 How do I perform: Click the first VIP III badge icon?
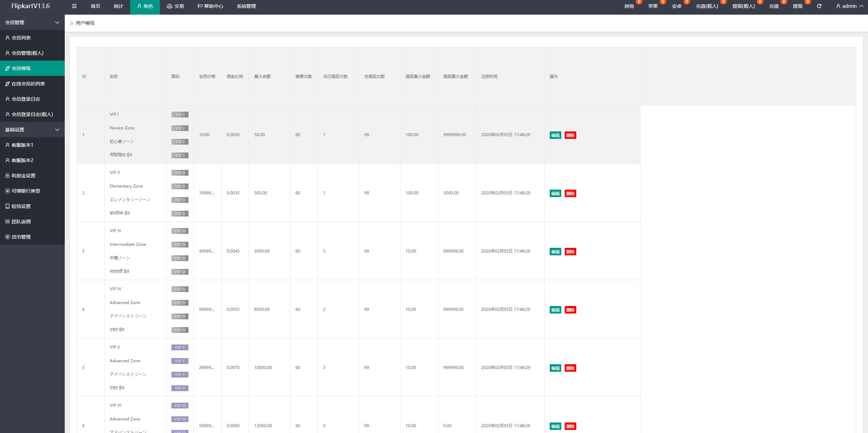click(x=180, y=231)
